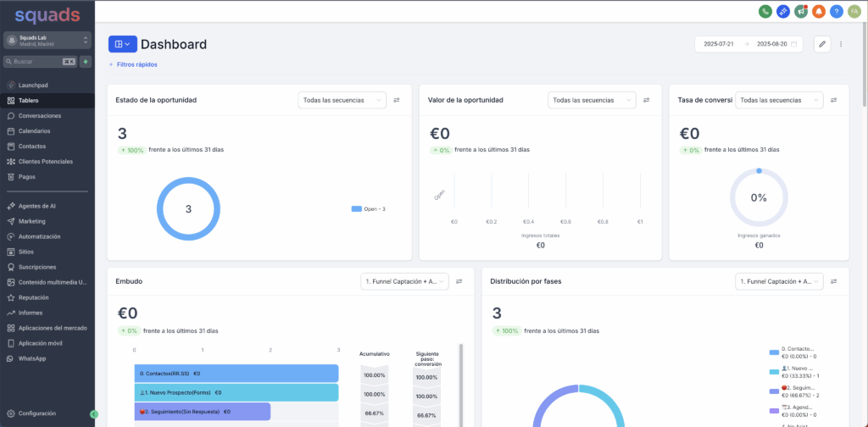The width and height of the screenshot is (868, 427).
Task: Open the FA user avatar menu
Action: coord(854,11)
